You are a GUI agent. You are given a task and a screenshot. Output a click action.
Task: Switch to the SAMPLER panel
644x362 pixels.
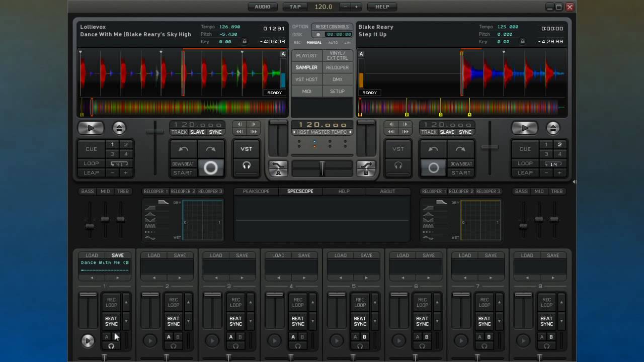[x=306, y=67]
